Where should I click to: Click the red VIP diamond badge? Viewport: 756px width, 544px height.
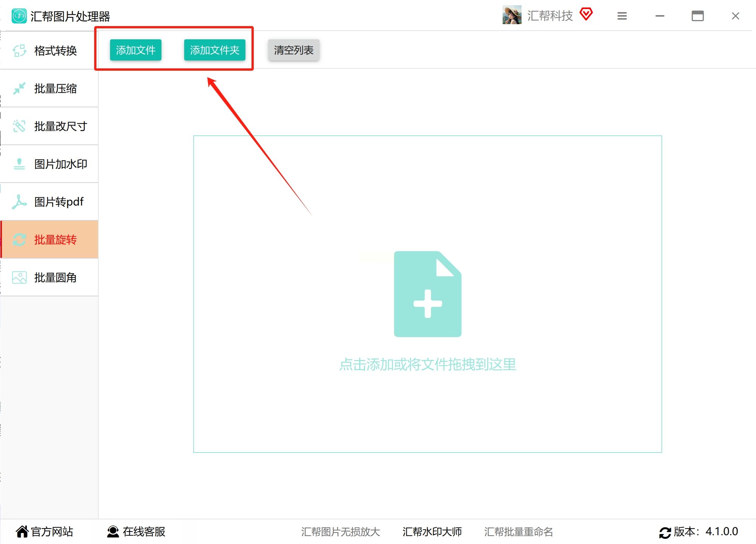586,14
